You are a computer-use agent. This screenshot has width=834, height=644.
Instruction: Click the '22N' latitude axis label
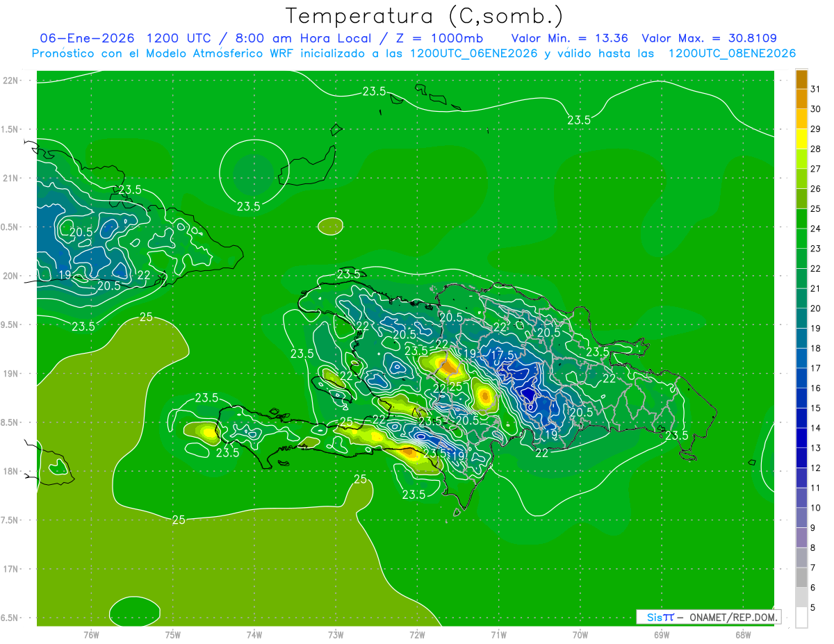click(x=11, y=81)
